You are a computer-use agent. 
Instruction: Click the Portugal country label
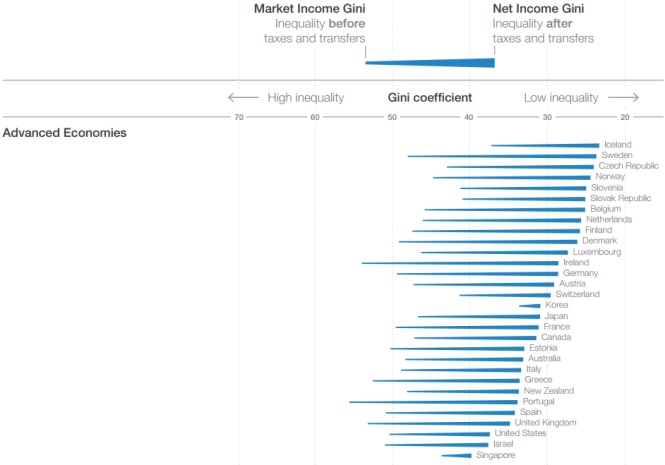[538, 401]
